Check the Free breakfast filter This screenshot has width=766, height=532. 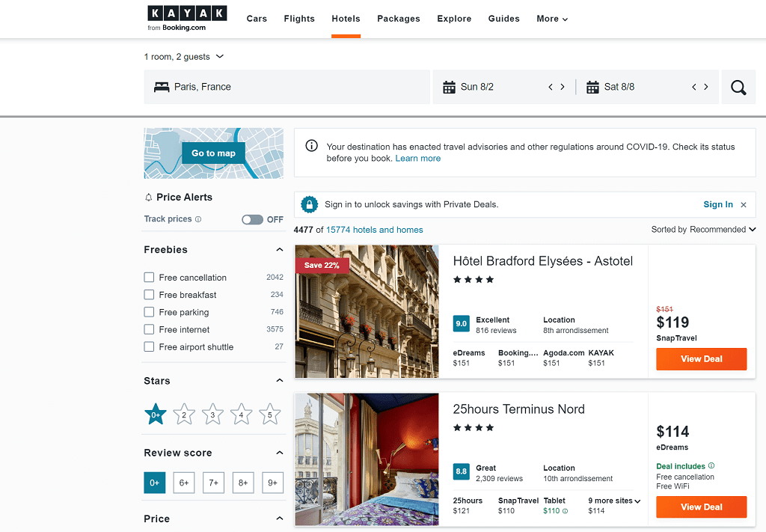[149, 295]
